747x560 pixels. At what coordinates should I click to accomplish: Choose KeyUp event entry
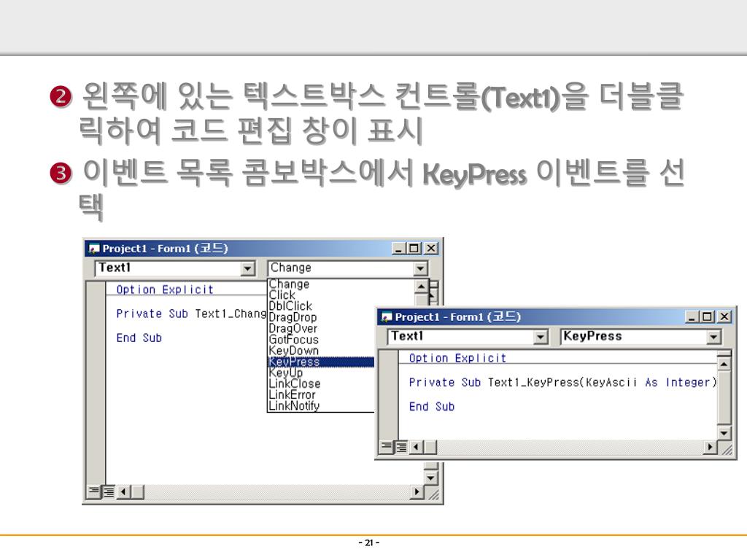coord(286,373)
